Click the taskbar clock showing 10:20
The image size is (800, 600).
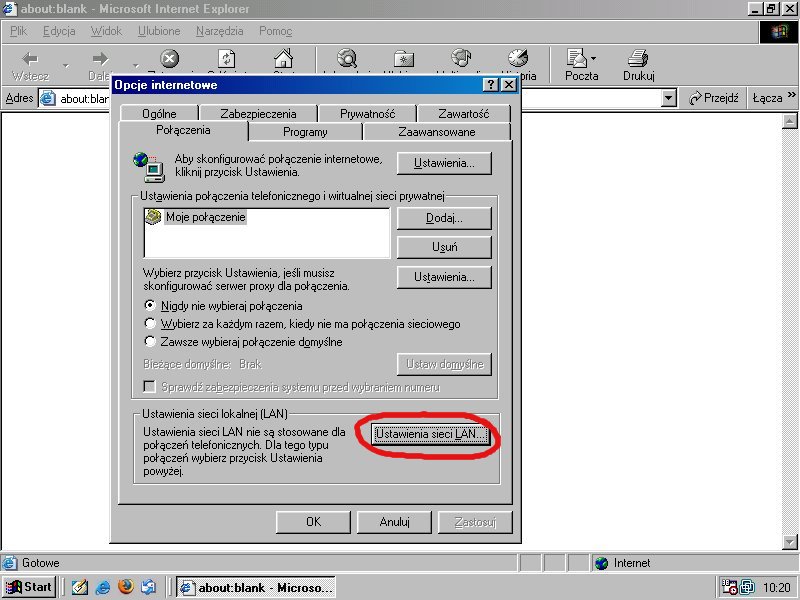(776, 588)
